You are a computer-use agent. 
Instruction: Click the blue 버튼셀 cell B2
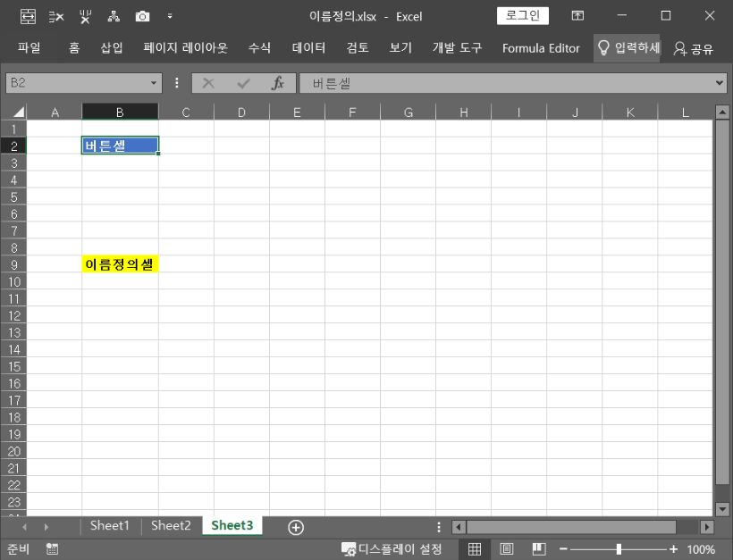(120, 146)
